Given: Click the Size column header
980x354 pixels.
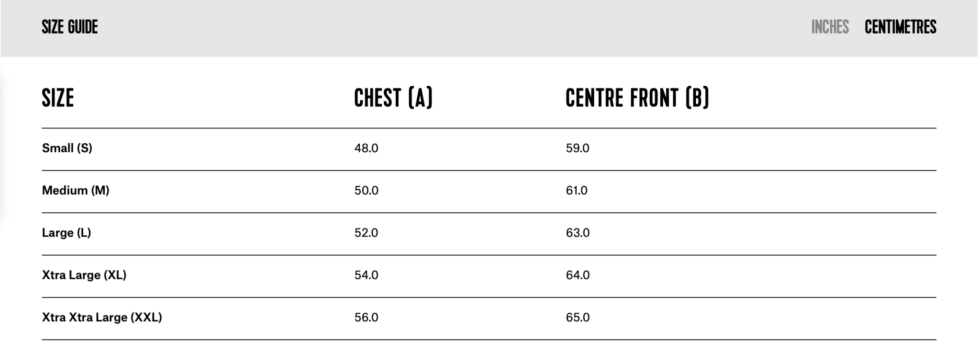Looking at the screenshot, I should pos(58,98).
